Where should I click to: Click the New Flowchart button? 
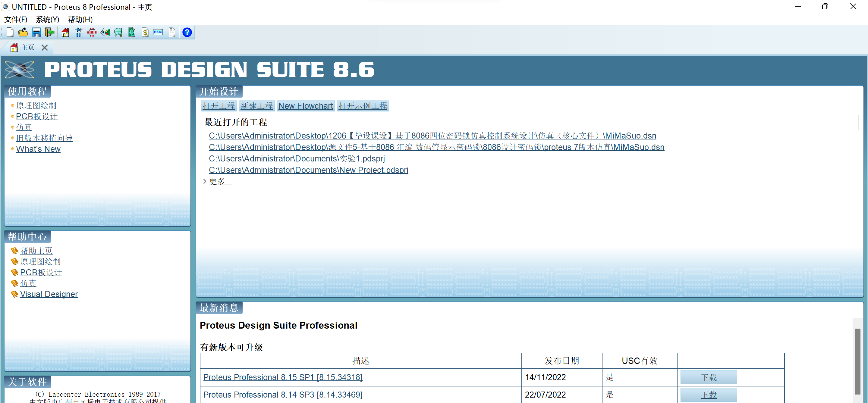tap(305, 106)
